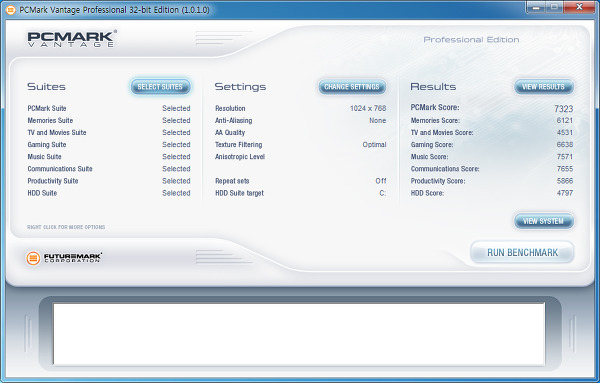The image size is (600, 383).
Task: Open Change Settings
Action: [x=352, y=87]
